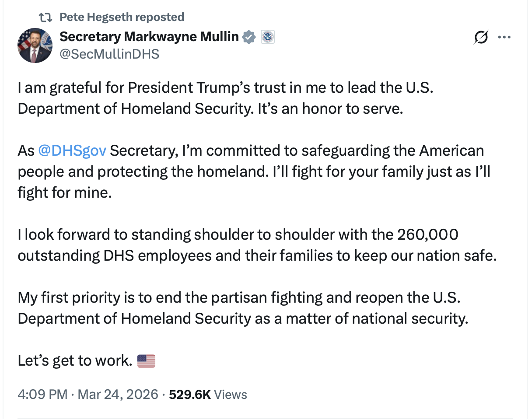Click the line starting "My first priority"

tap(239, 297)
